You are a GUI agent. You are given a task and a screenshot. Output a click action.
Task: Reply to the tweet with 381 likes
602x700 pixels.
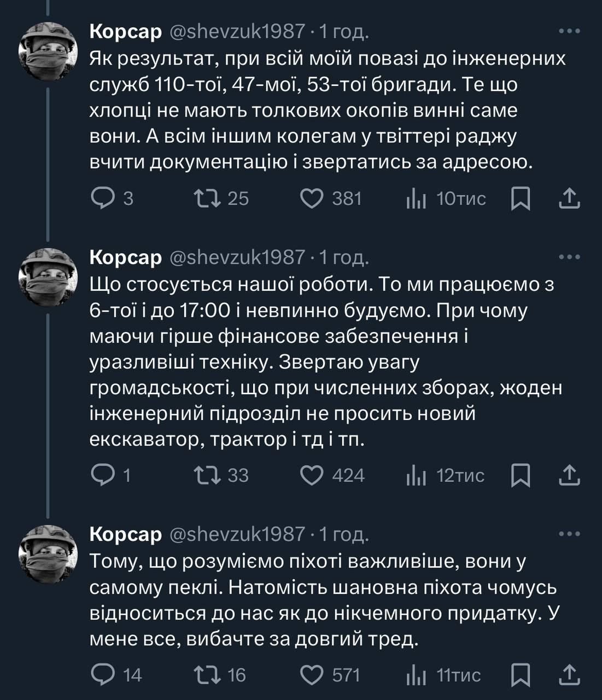102,199
